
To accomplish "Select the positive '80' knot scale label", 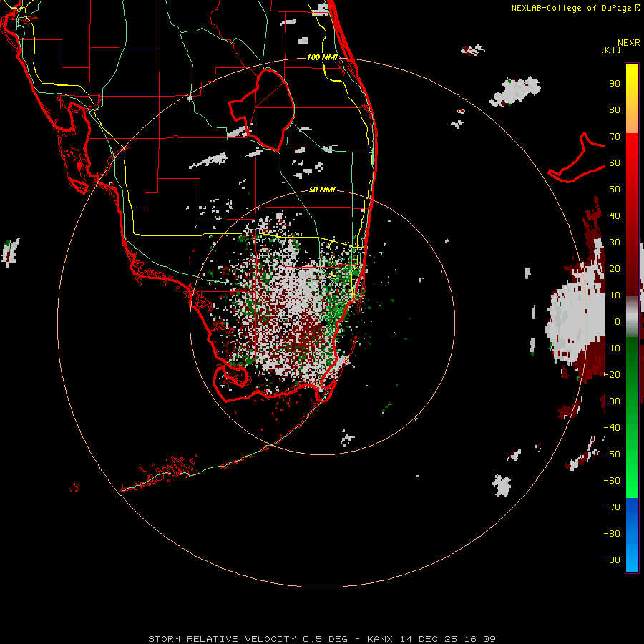I will click(615, 110).
